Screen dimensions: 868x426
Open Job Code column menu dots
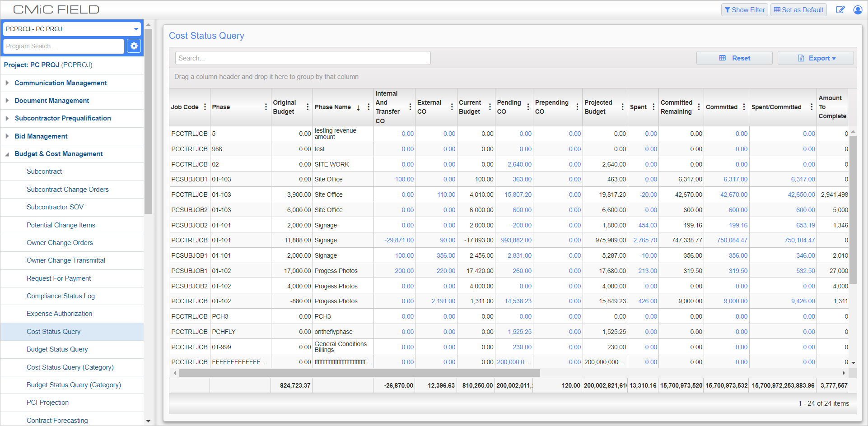tap(205, 107)
